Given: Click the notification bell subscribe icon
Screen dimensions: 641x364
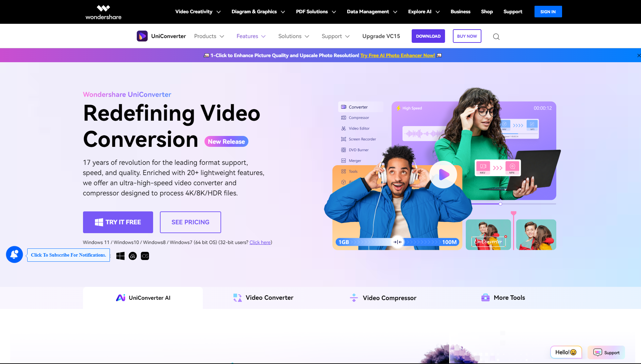Looking at the screenshot, I should pyautogui.click(x=14, y=255).
